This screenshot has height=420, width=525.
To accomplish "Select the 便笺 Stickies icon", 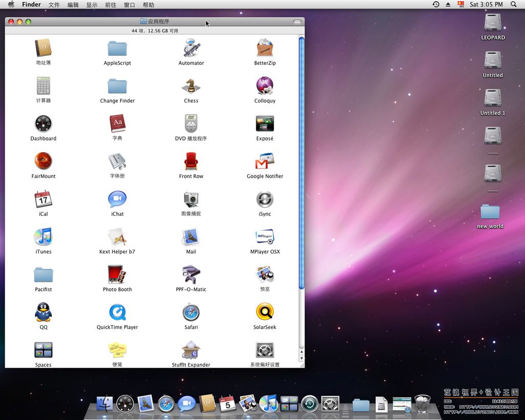I will pos(117,350).
